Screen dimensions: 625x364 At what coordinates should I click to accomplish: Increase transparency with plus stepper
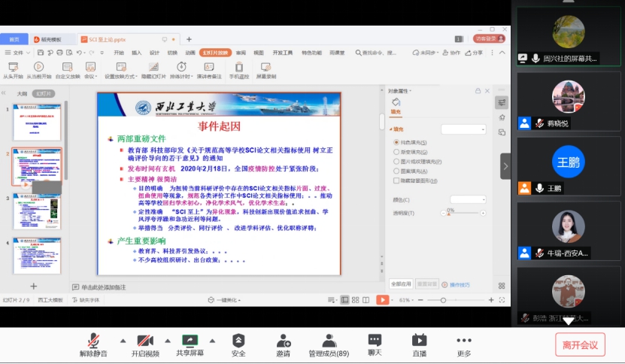pyautogui.click(x=483, y=214)
